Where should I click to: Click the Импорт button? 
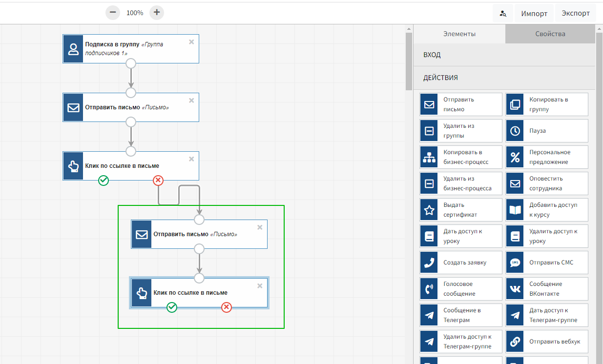pos(534,13)
